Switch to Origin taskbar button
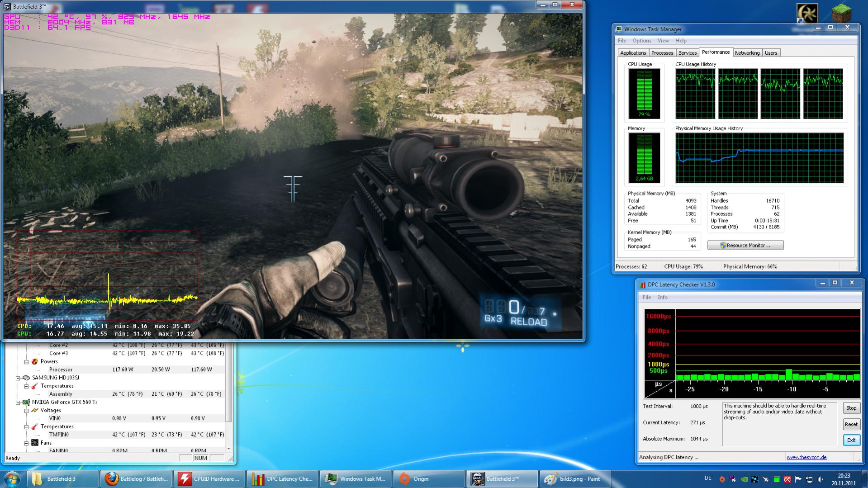Viewport: 868px width, 488px height. click(429, 479)
